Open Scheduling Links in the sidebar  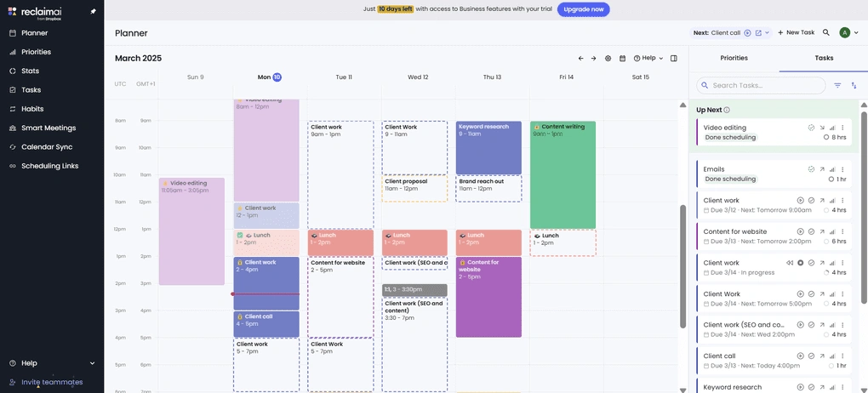(x=52, y=166)
